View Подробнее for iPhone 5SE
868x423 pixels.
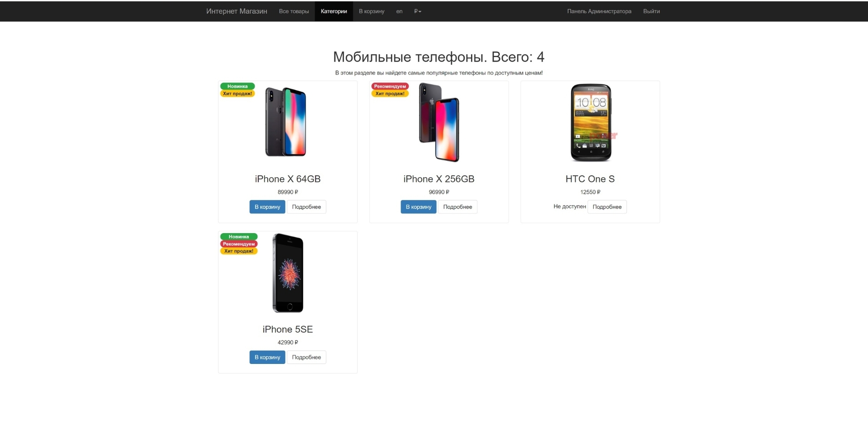[306, 357]
